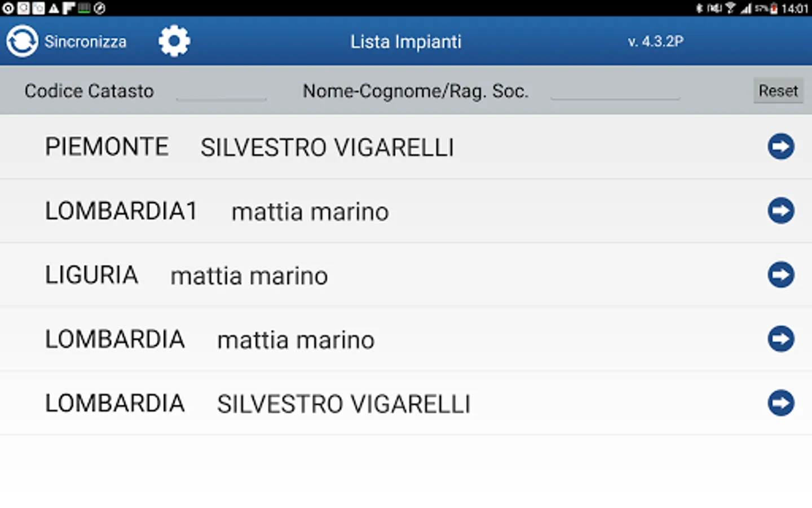This screenshot has height=508, width=812.
Task: Tap arrow icon for LOMBARDIA1 row
Action: (780, 211)
